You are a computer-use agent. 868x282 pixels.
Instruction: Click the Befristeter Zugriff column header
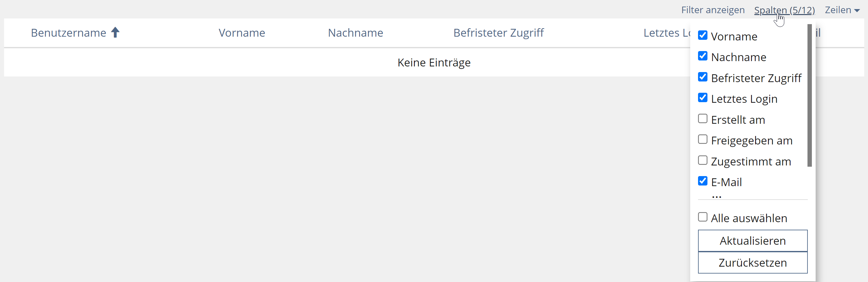point(498,33)
